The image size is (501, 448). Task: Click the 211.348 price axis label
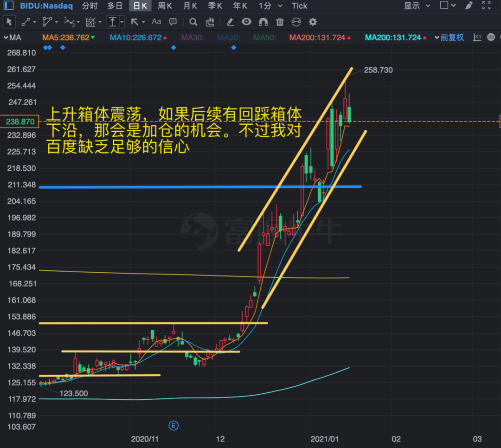pos(21,185)
